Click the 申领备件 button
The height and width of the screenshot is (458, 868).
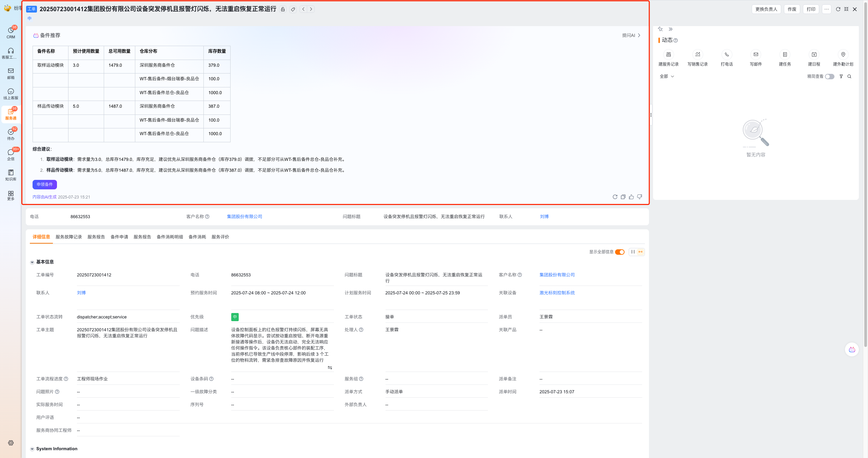44,185
